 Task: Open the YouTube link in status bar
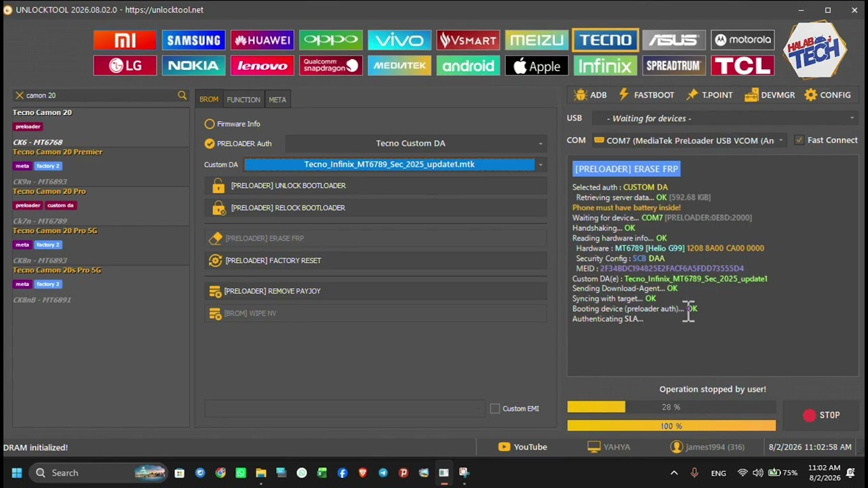522,447
